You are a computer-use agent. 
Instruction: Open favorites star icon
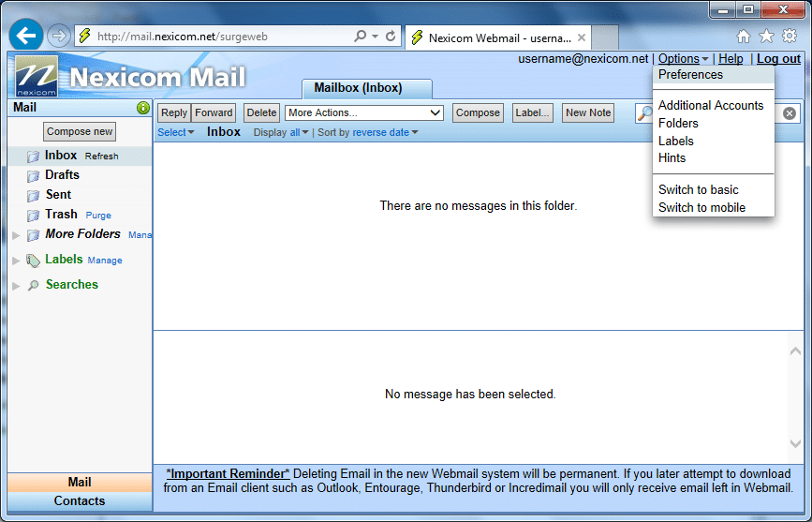(766, 37)
